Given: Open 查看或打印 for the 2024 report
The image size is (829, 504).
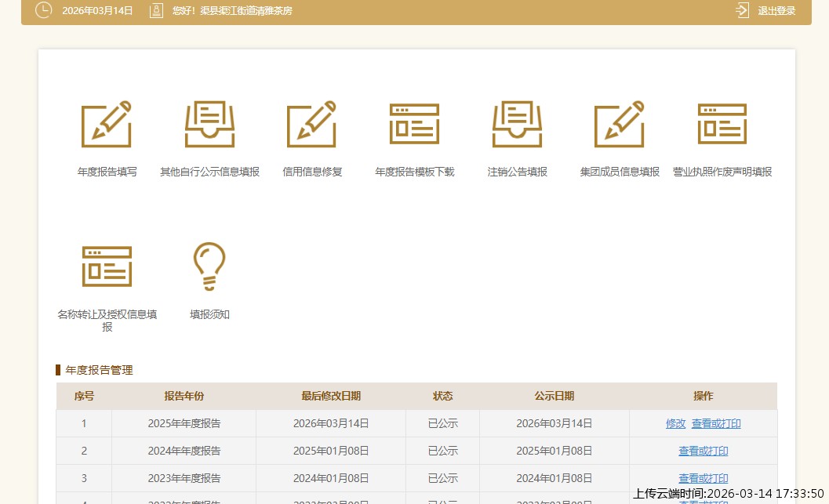Looking at the screenshot, I should click(x=703, y=451).
